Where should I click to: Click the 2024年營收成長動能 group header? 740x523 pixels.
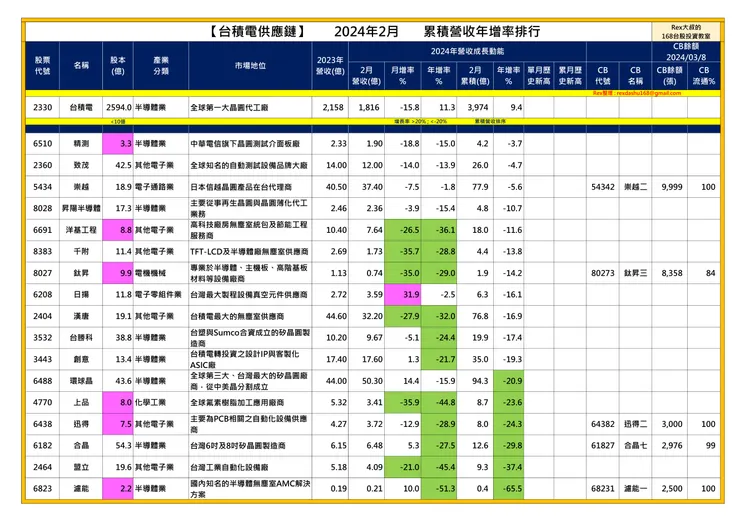tap(467, 51)
